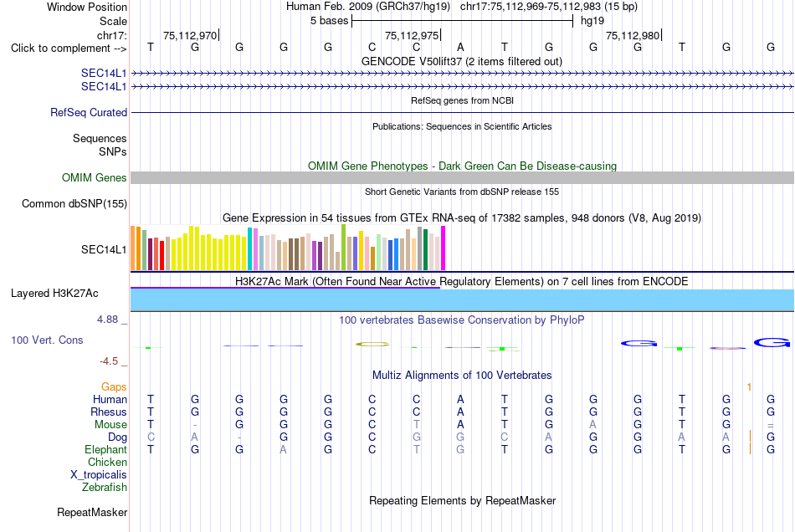The height and width of the screenshot is (532, 795).
Task: Click the tall yellow-green bar in GTEx chart
Action: coord(344,248)
